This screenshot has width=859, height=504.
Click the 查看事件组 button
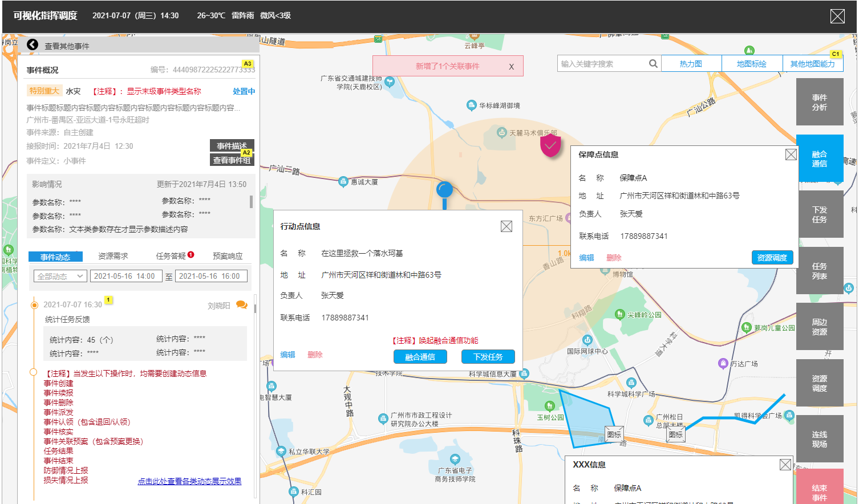point(232,160)
